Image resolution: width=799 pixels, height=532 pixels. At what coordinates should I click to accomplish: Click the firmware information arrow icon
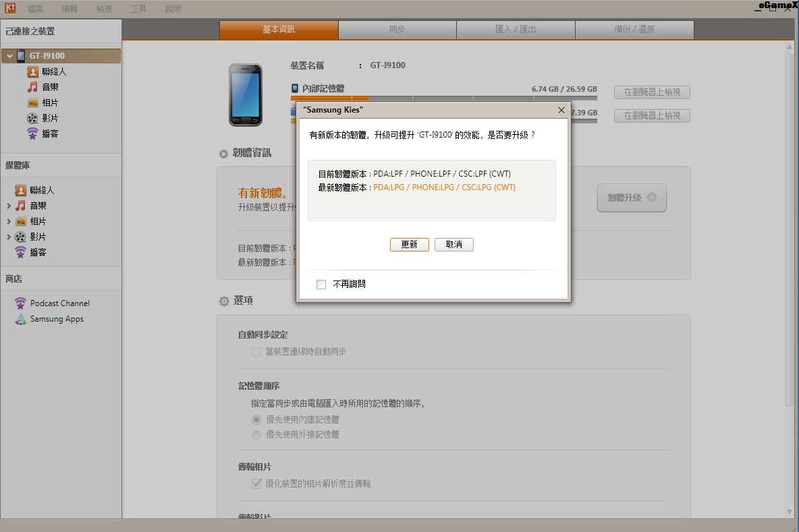pos(223,154)
